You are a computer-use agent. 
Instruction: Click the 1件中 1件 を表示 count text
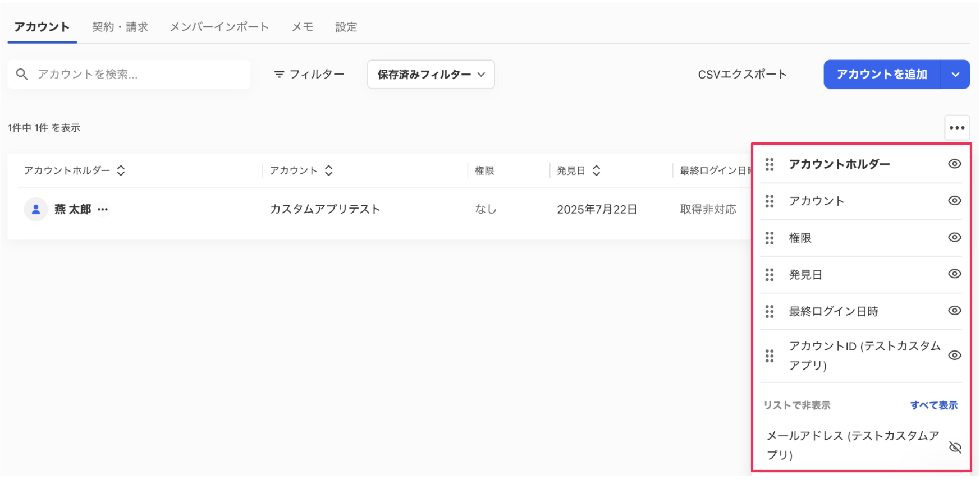click(x=44, y=128)
